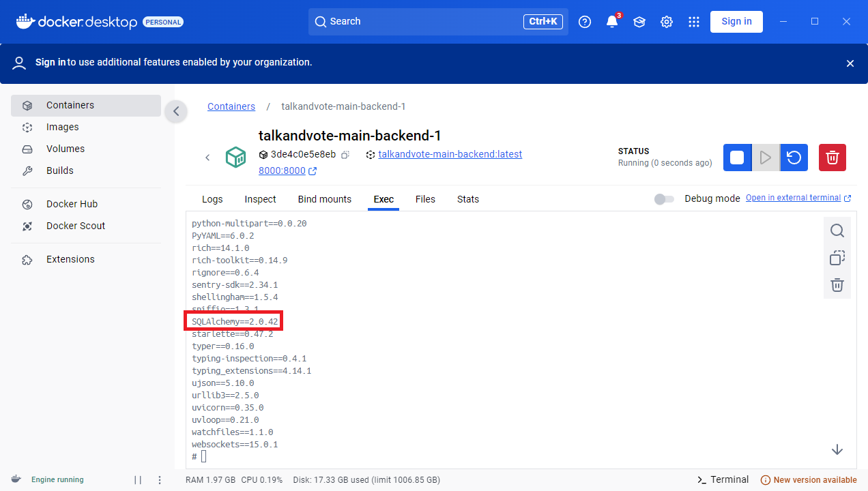
Task: Open the apps grid menu icon
Action: click(694, 22)
